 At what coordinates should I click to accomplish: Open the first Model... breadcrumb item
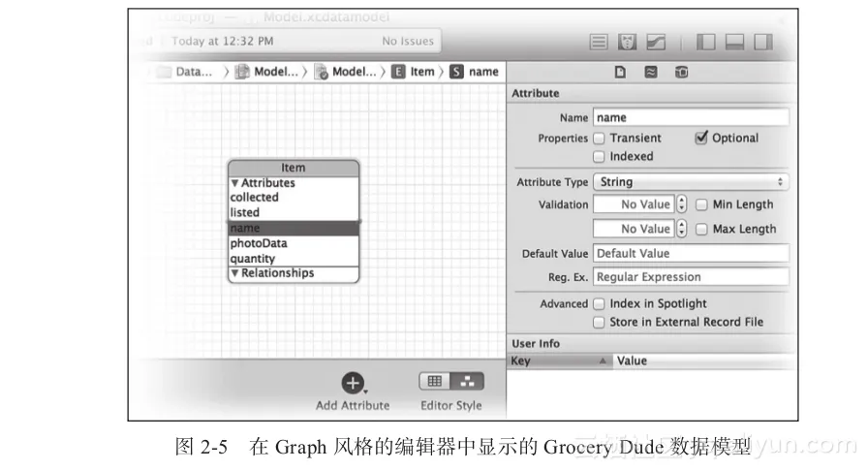coord(266,72)
